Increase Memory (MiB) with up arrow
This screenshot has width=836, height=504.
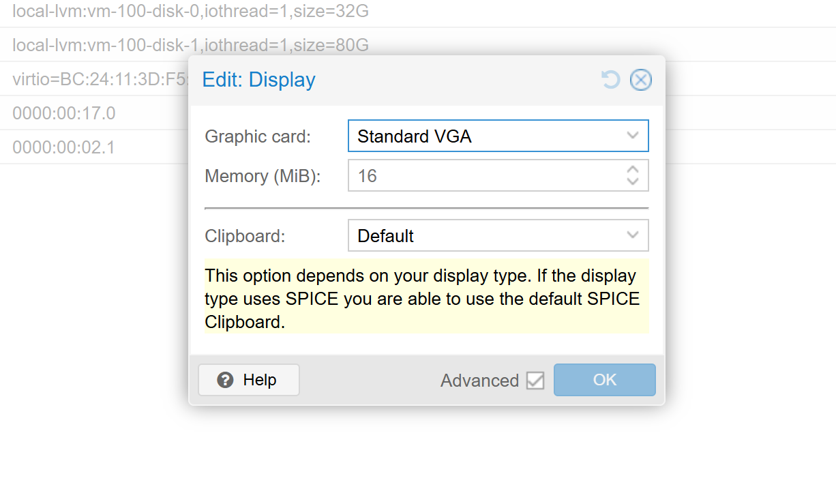click(633, 170)
